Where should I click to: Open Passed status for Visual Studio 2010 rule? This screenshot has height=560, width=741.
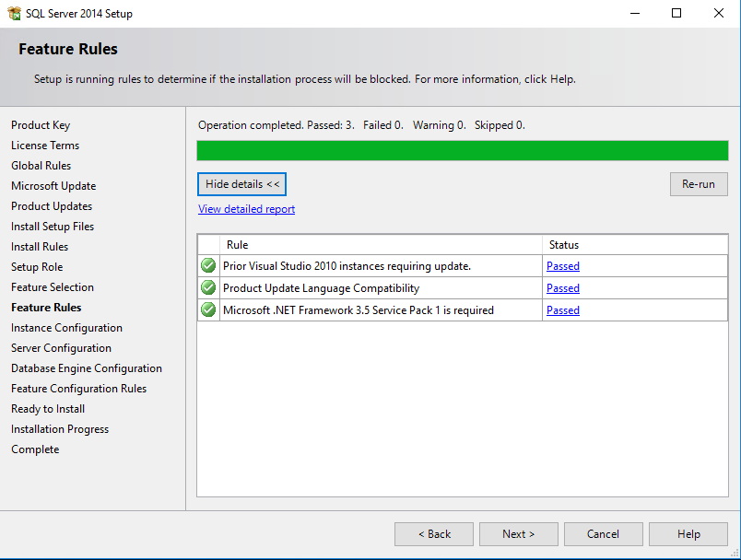click(x=563, y=266)
